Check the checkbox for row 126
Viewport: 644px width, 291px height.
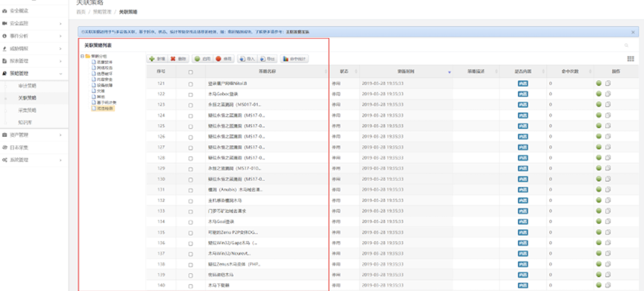point(191,137)
